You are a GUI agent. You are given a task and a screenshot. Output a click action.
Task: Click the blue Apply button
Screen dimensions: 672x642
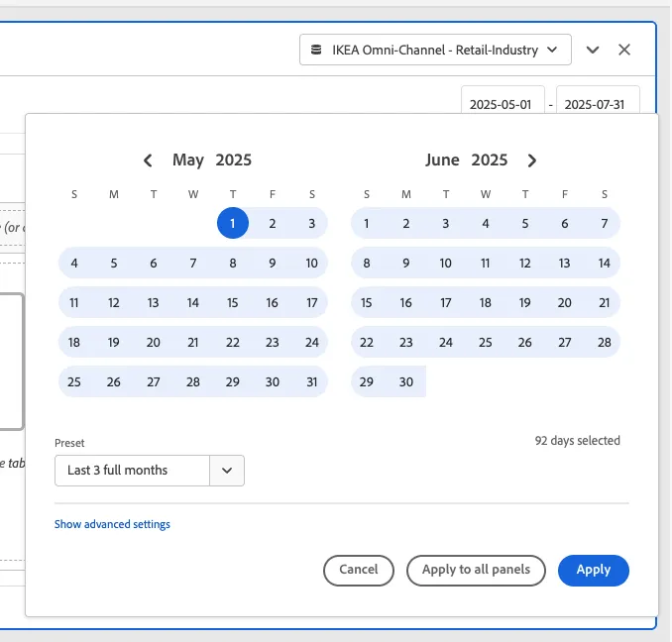593,570
